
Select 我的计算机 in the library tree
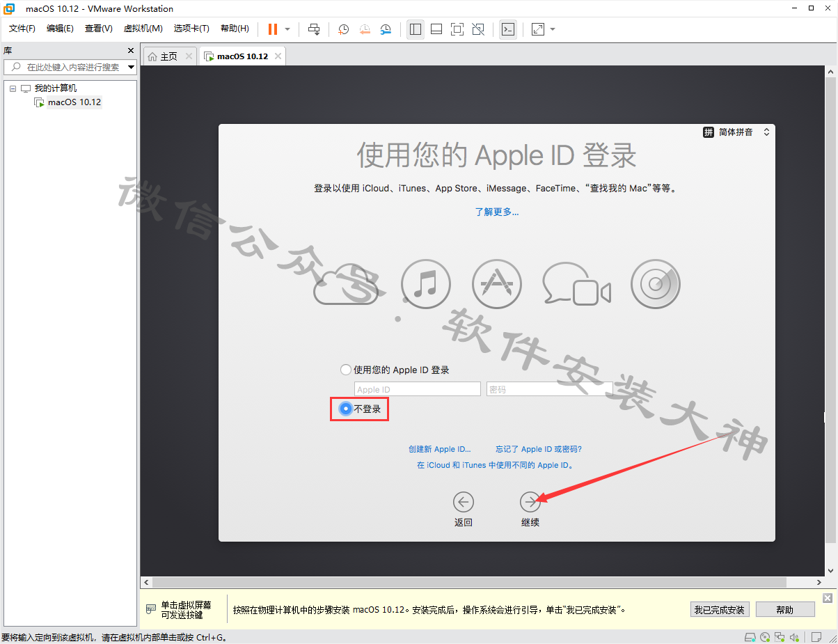pyautogui.click(x=56, y=88)
